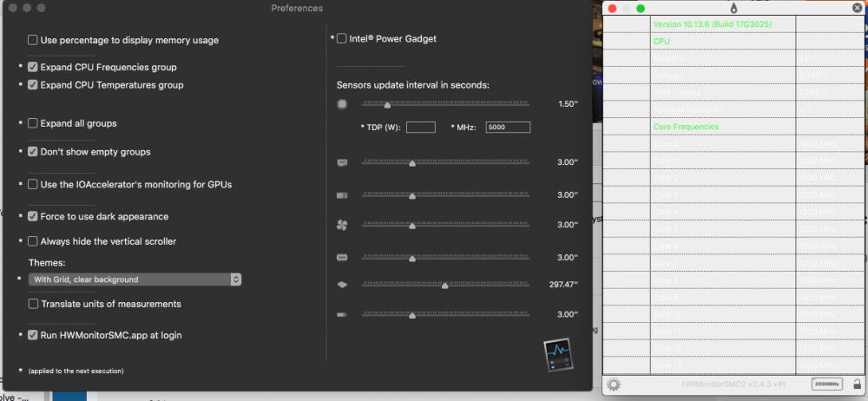Toggle the padlock icon in HWMonitorSMC2 window
The width and height of the screenshot is (868, 401).
click(x=857, y=385)
